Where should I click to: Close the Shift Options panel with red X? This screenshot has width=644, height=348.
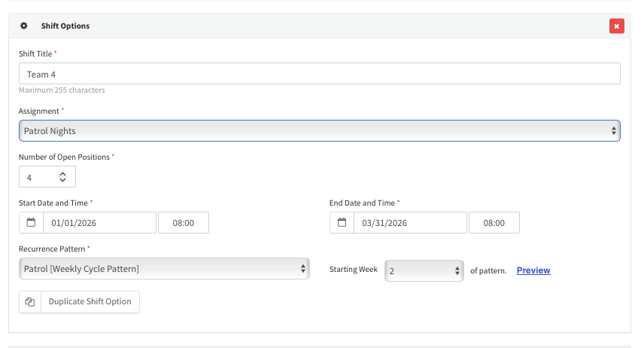point(616,26)
